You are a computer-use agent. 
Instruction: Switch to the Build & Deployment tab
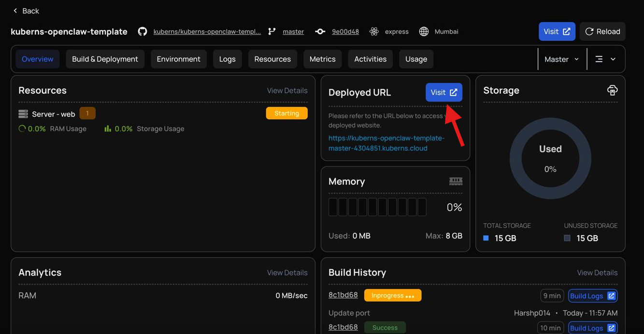coord(105,59)
